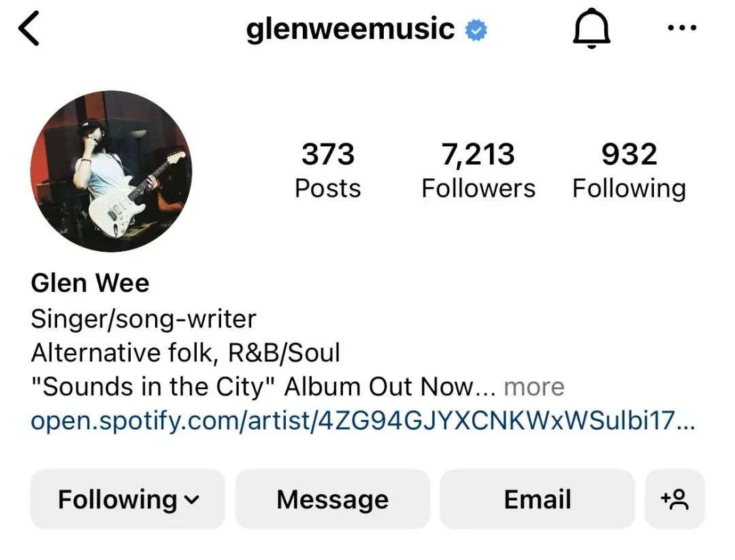This screenshot has height=560, width=735.
Task: Tap the Email button
Action: [x=537, y=499]
